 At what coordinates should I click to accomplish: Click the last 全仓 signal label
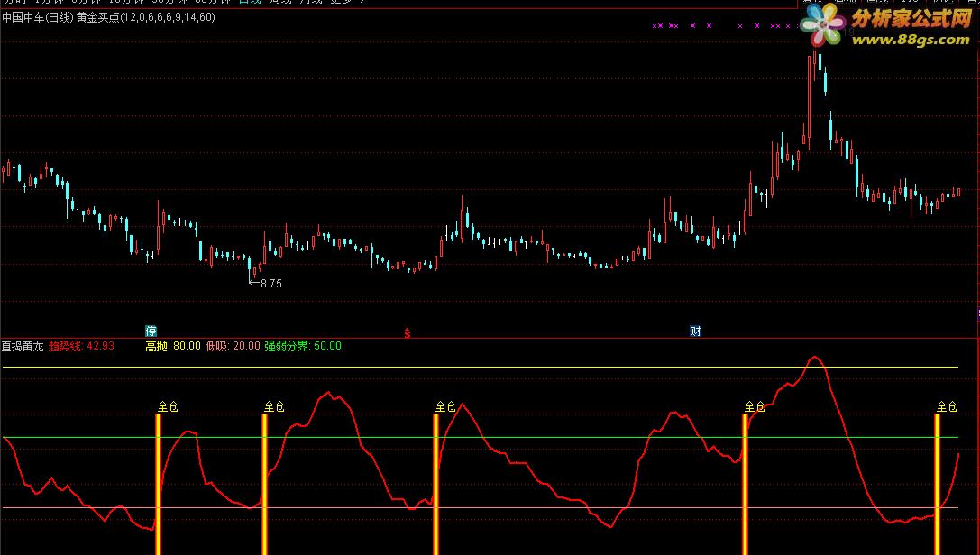click(947, 407)
